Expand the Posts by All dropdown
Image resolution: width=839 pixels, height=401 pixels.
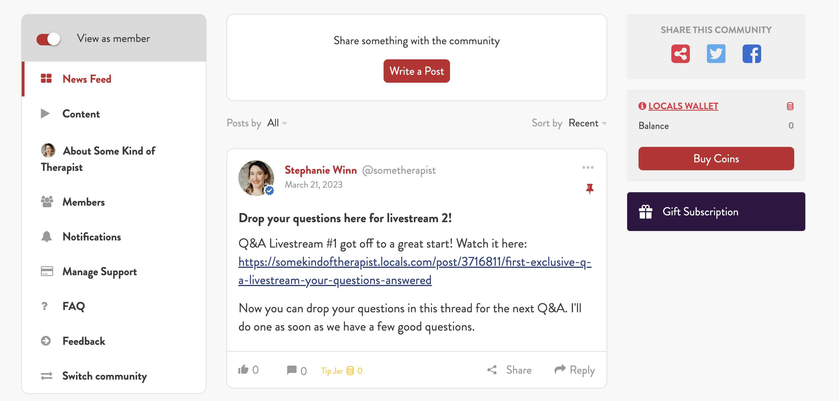tap(277, 123)
